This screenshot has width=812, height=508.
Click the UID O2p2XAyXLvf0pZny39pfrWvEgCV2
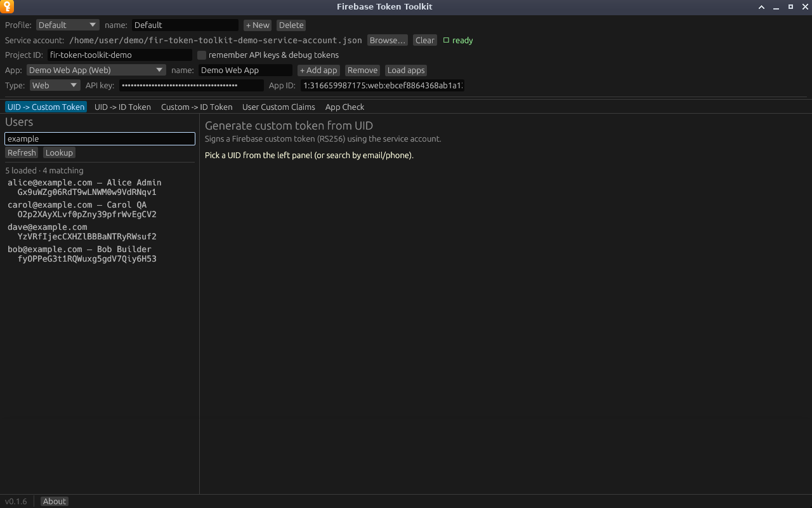pyautogui.click(x=87, y=214)
